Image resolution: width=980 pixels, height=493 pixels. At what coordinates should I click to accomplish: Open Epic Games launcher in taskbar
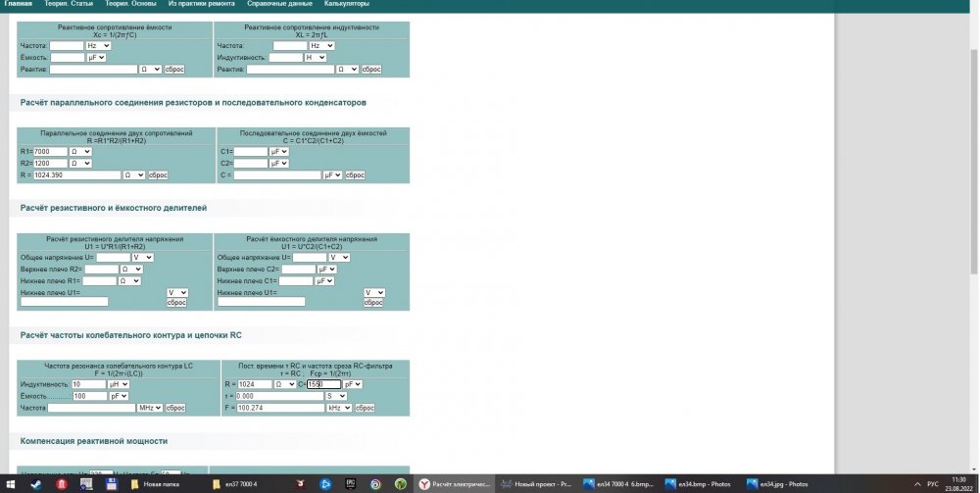click(350, 484)
